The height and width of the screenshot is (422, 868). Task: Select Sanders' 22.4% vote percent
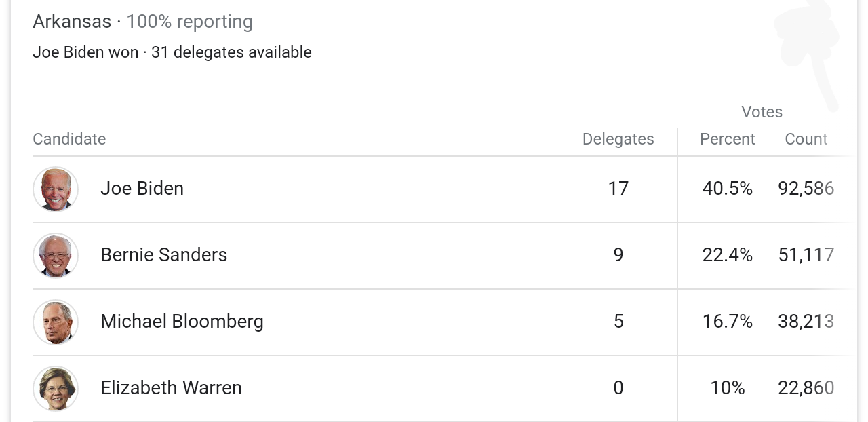pos(727,254)
